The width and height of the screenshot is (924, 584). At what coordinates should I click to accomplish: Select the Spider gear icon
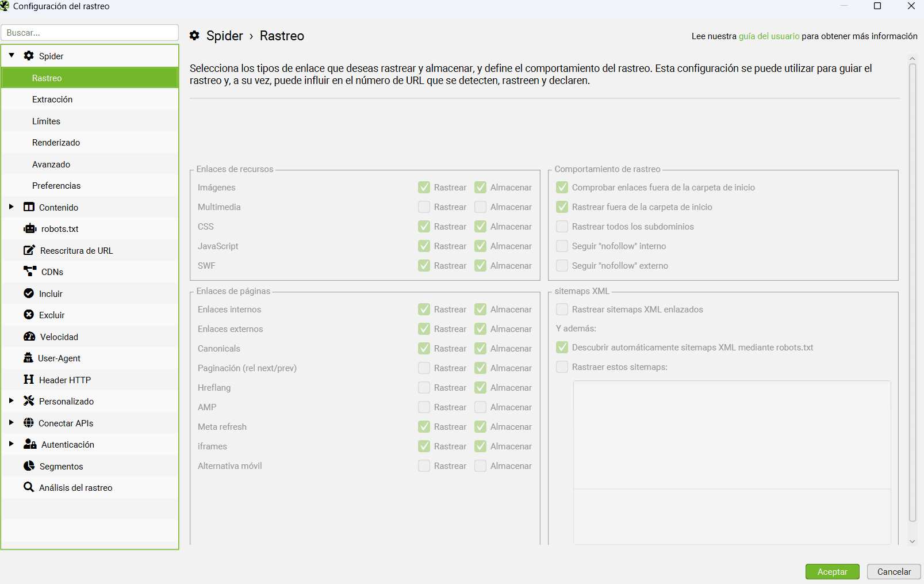click(28, 55)
